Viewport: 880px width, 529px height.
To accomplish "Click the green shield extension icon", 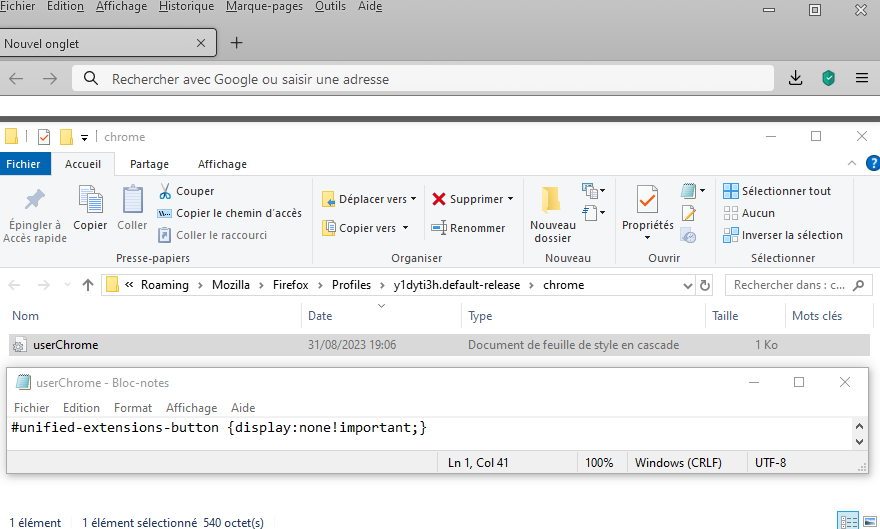I will [828, 78].
